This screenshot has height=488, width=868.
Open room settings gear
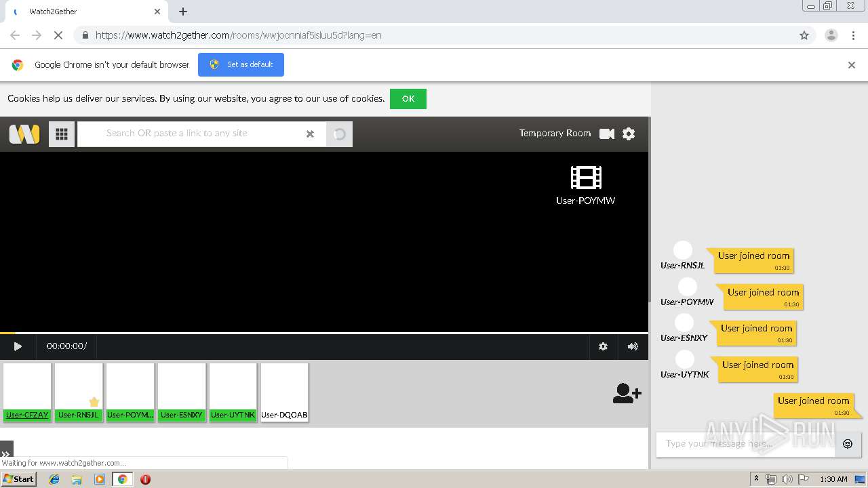point(629,134)
